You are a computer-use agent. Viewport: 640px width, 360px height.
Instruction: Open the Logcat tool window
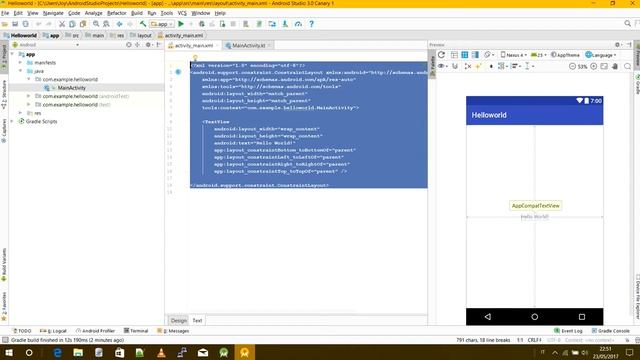coord(53,331)
